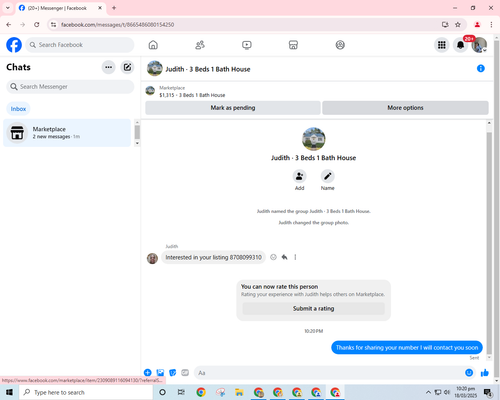The height and width of the screenshot is (400, 500).
Task: Open the Facebook logo home link
Action: tap(14, 45)
